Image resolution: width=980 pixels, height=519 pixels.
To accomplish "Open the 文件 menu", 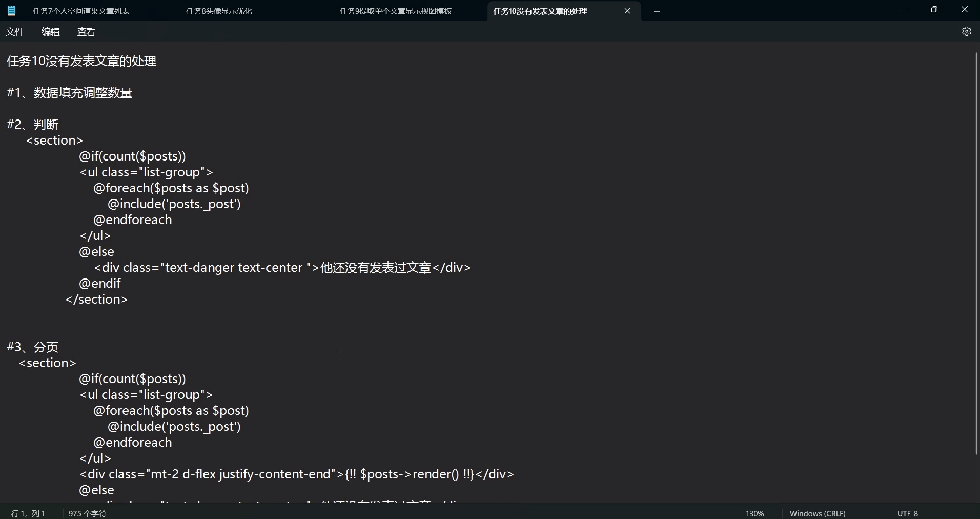I will (15, 31).
